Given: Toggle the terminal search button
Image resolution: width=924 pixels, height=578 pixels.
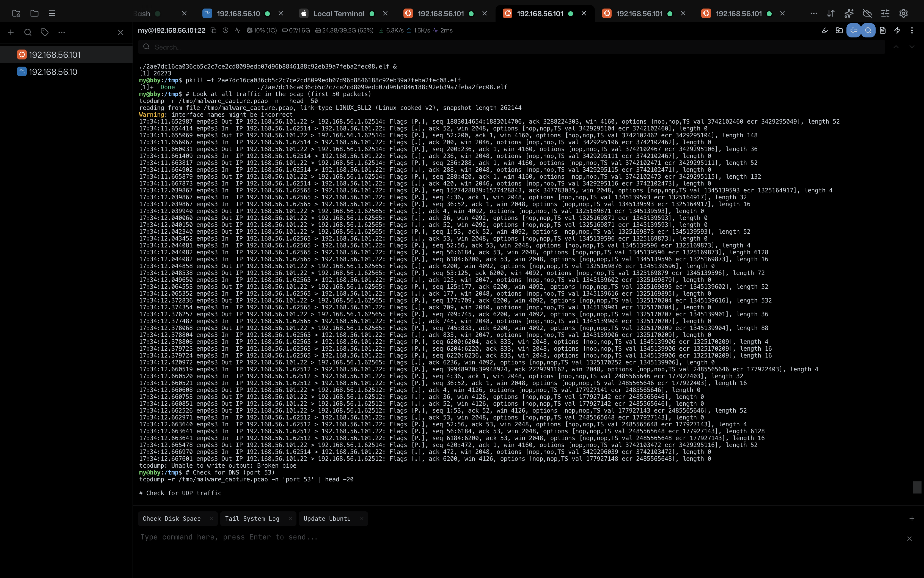Looking at the screenshot, I should click(x=868, y=30).
